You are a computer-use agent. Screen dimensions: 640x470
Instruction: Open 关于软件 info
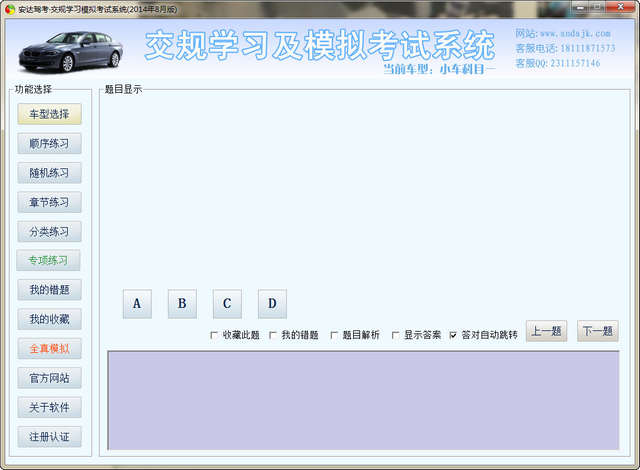point(49,407)
